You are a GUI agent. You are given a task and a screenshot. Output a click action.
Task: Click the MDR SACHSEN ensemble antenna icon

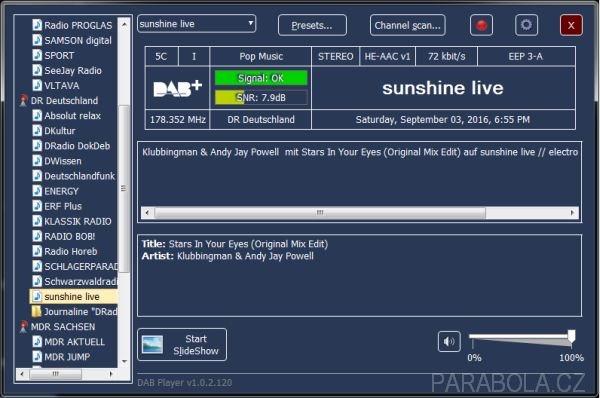[23, 326]
